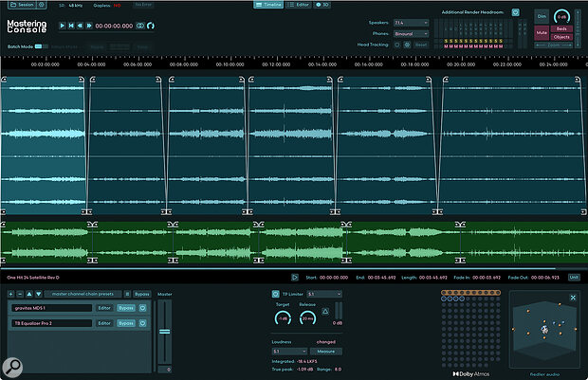Toggle the Objects monitoring button

coord(561,37)
